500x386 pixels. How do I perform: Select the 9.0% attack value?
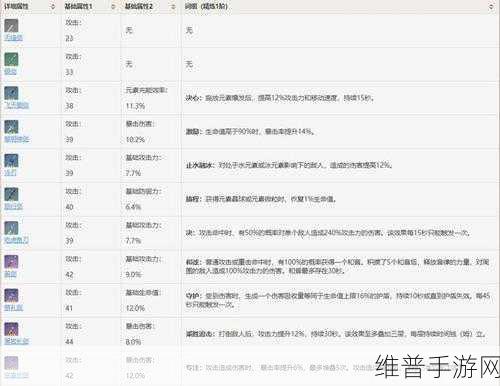coord(133,275)
